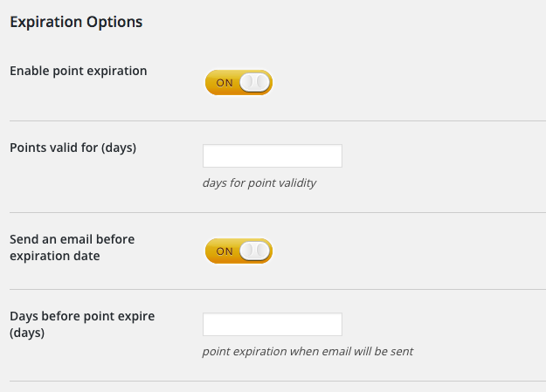Click the white knob on email reminder toggle

coord(255,251)
